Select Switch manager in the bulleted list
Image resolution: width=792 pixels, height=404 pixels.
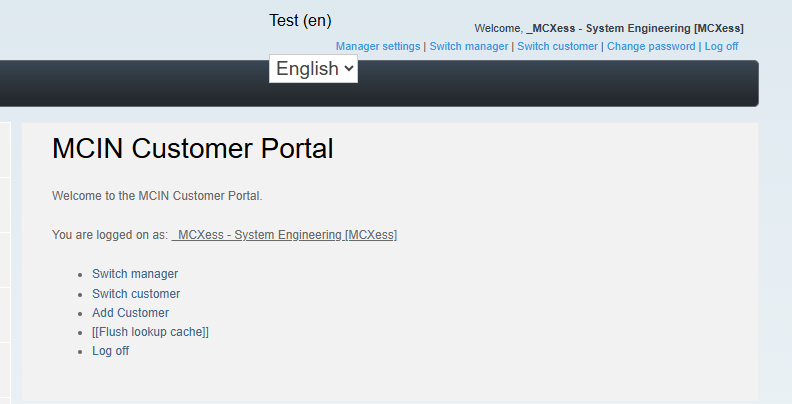point(135,274)
